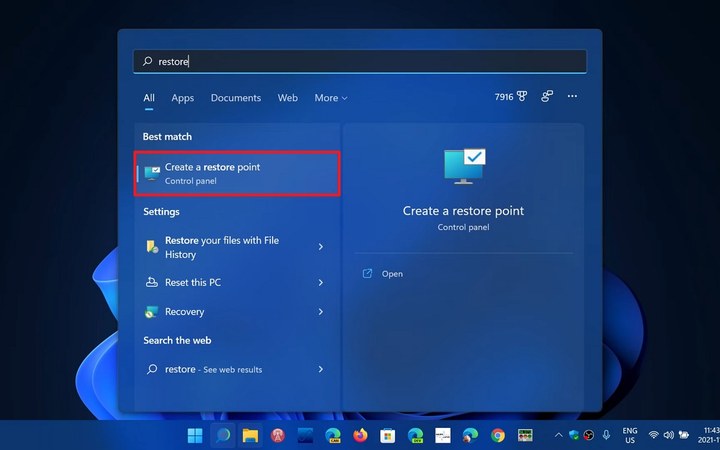Click the Reset this PC icon
720x450 pixels.
(x=152, y=282)
